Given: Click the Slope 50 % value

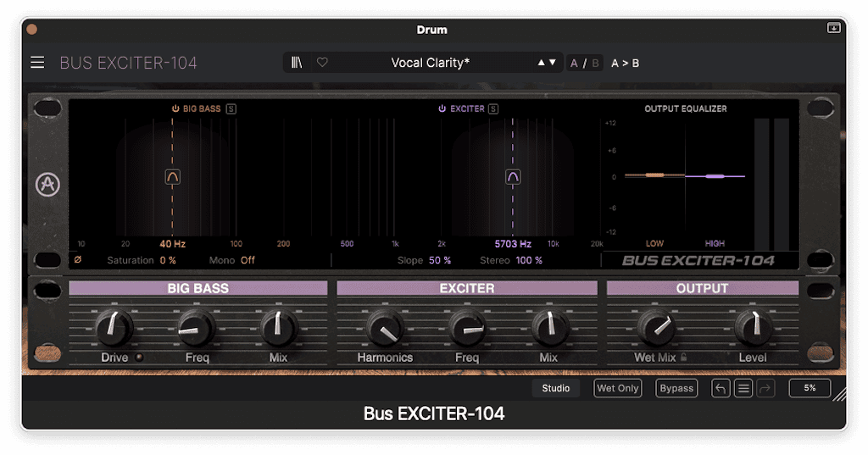Looking at the screenshot, I should coord(440,260).
